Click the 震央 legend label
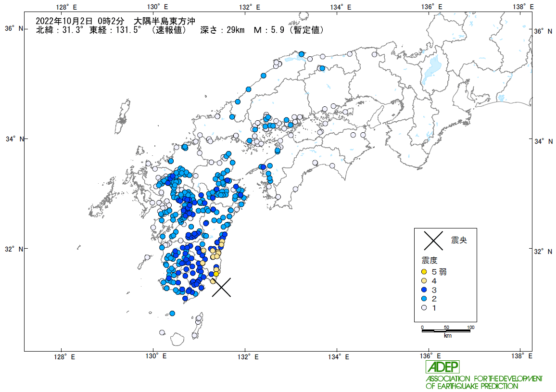The height and width of the screenshot is (392, 556). tap(459, 240)
